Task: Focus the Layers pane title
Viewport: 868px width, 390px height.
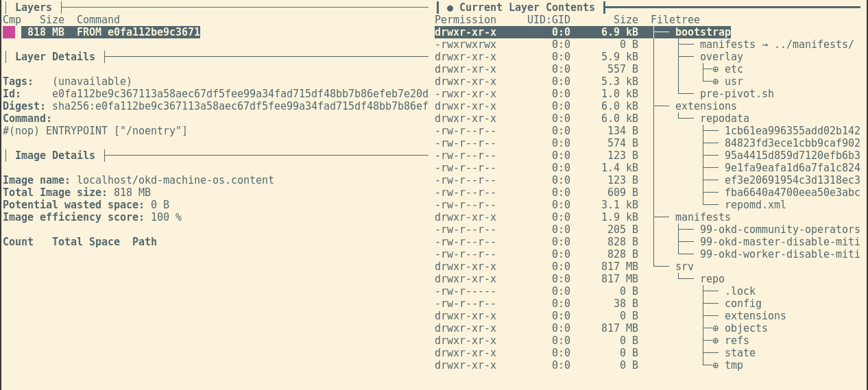Action: point(34,8)
